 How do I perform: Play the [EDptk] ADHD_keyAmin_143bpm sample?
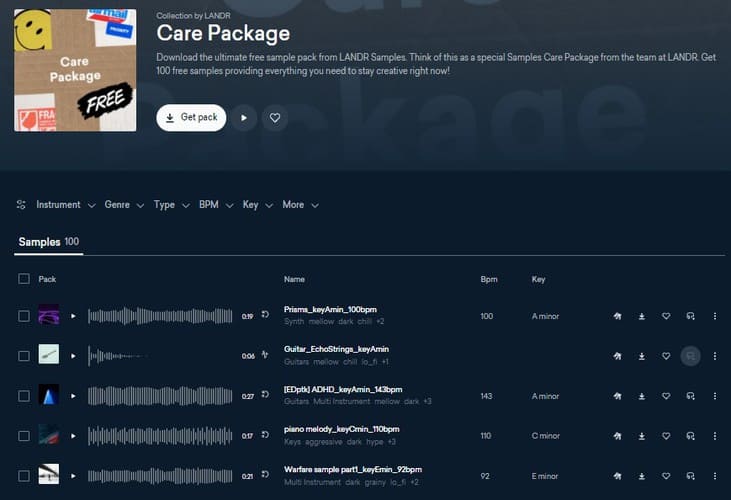[x=73, y=396]
